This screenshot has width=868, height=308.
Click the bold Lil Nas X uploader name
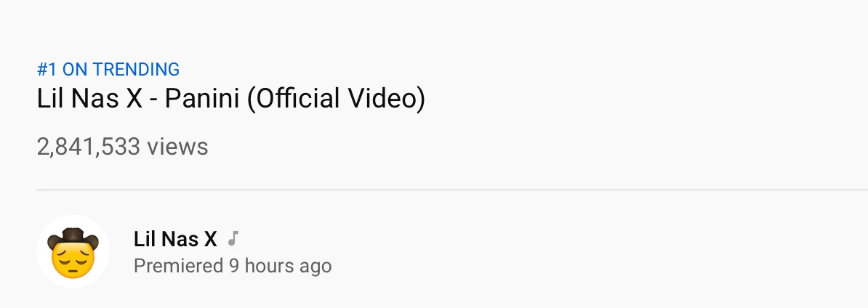click(x=175, y=238)
